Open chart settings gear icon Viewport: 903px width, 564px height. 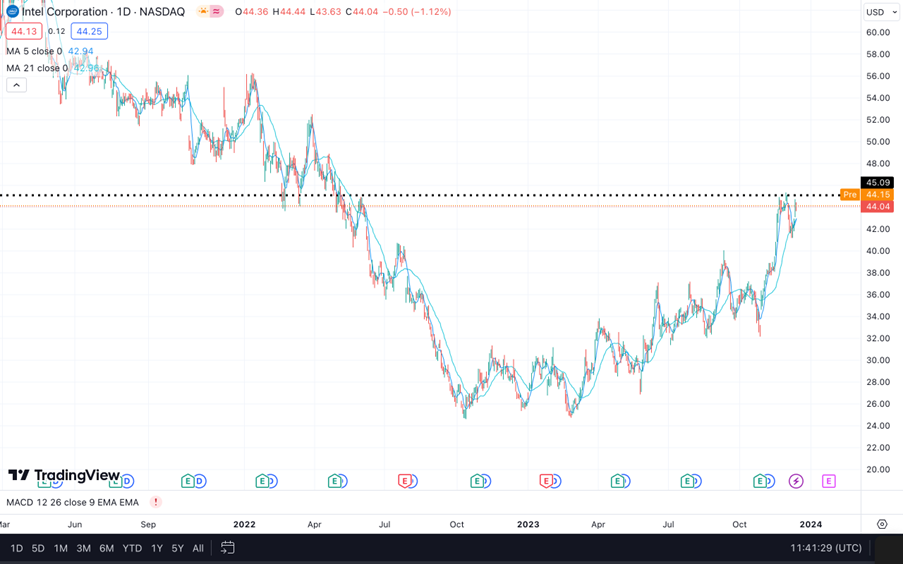pos(882,524)
